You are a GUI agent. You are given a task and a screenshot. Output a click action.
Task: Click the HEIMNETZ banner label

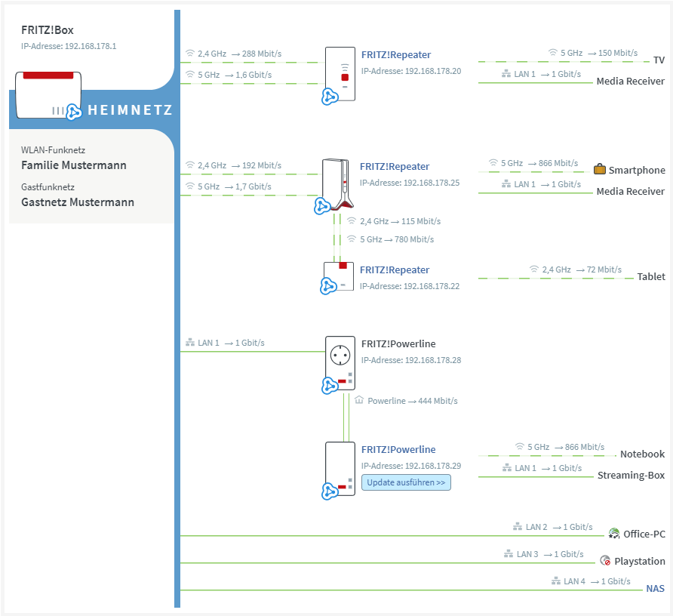tap(130, 110)
